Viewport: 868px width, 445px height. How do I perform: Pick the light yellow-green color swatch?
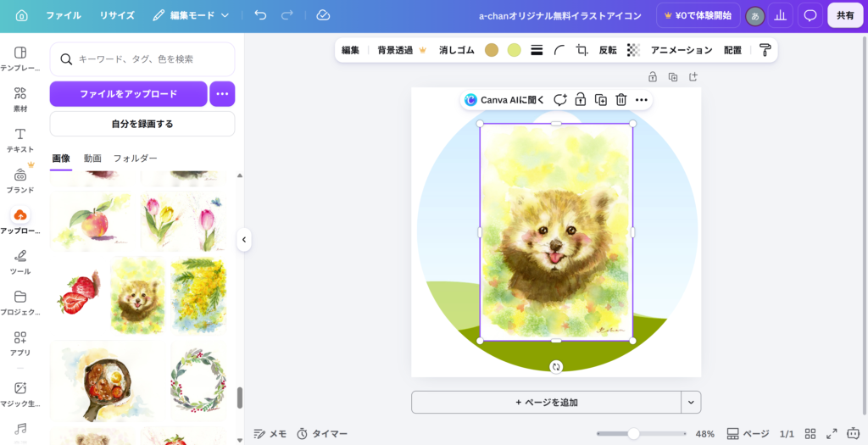pyautogui.click(x=515, y=50)
